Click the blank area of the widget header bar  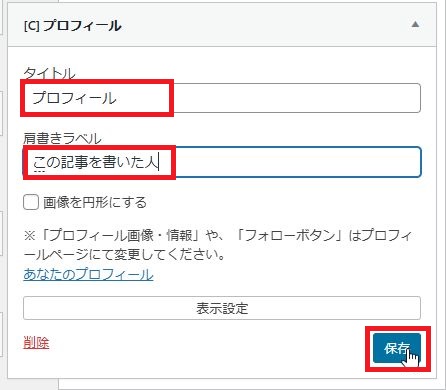[x=267, y=25]
